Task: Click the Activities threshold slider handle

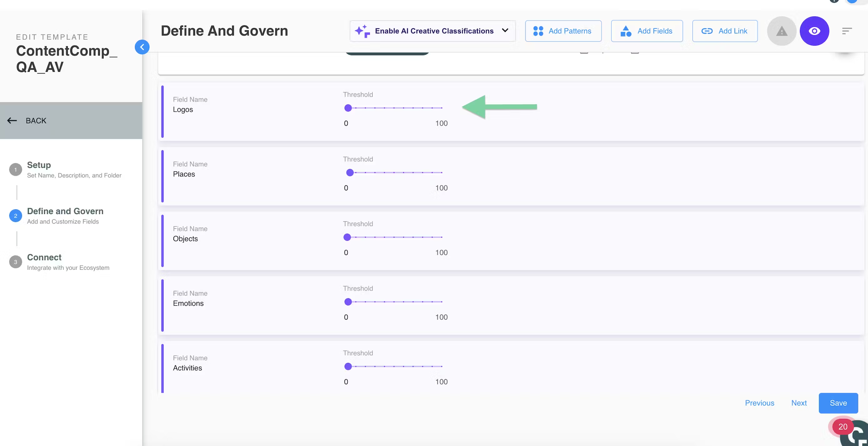Action: point(348,366)
